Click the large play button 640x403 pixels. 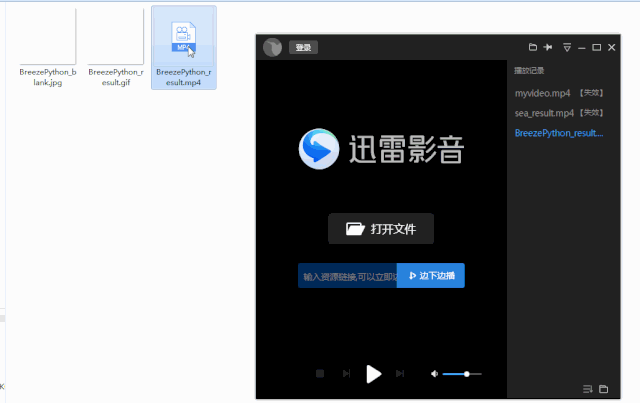(373, 374)
